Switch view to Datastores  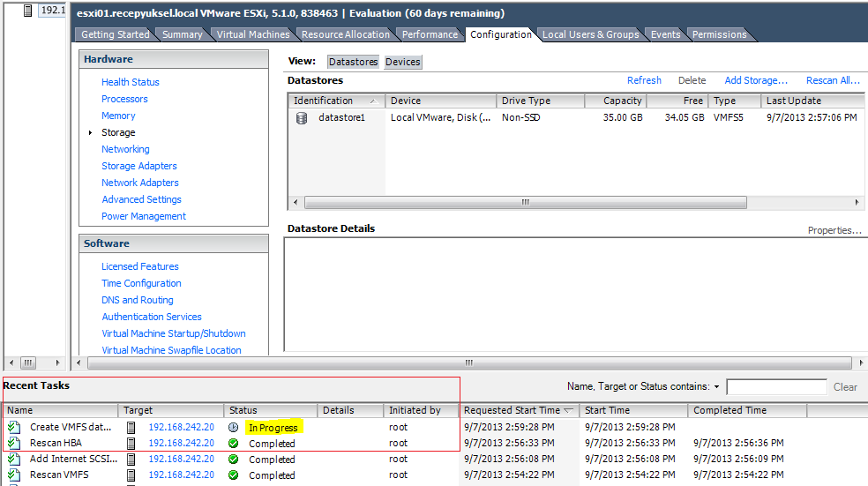click(353, 62)
